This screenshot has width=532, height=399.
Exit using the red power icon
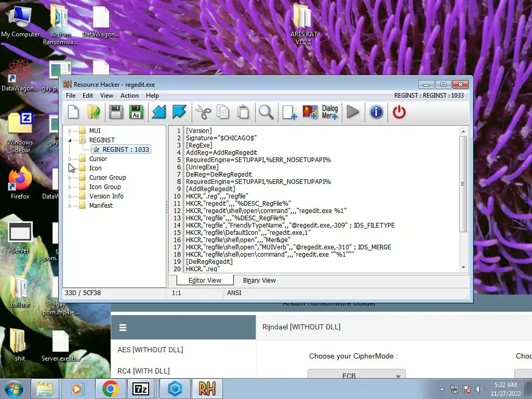[x=399, y=112]
